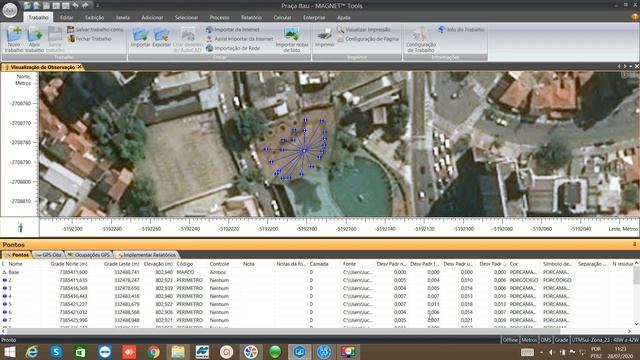Switch to the Ocupações GPS tab
This screenshot has width=640, height=360.
click(x=89, y=255)
